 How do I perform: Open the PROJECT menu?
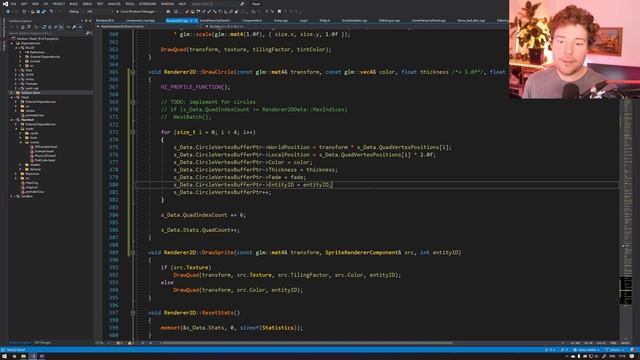coord(59,4)
